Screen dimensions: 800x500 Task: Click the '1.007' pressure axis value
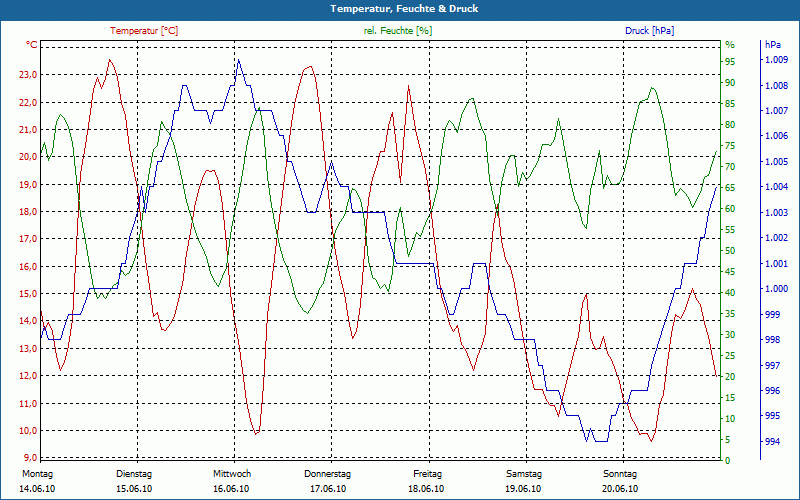[776, 111]
